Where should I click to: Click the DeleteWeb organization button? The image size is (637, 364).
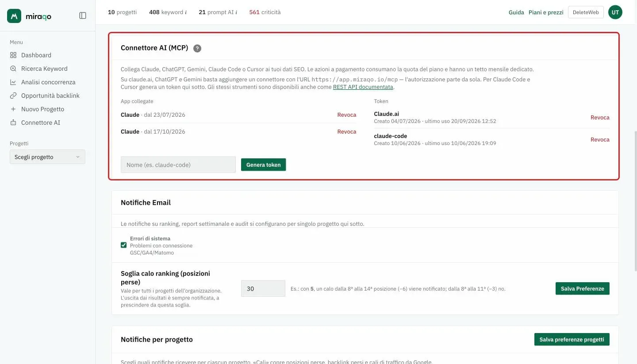[x=586, y=12]
